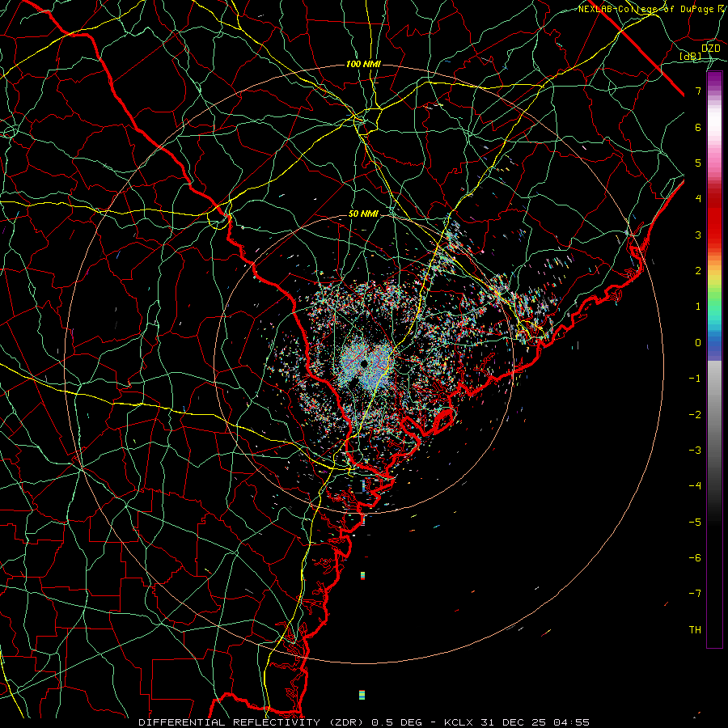Click the 1 value on the color scale

[x=698, y=307]
